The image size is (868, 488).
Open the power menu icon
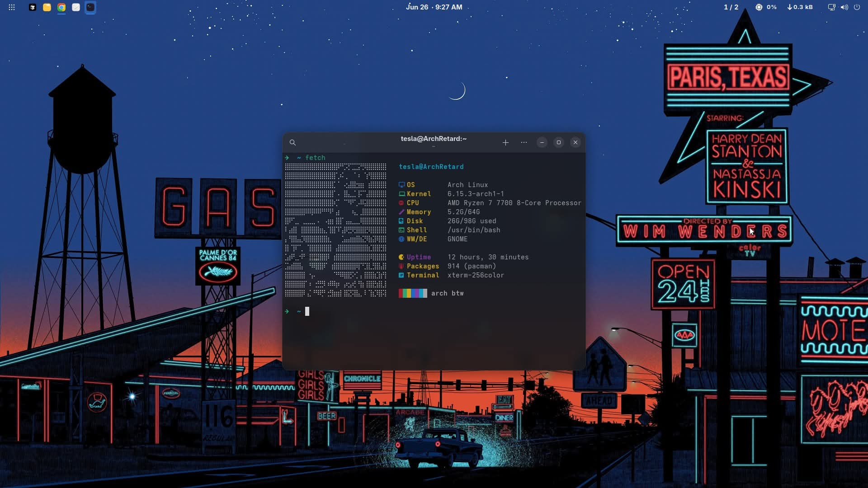point(857,7)
